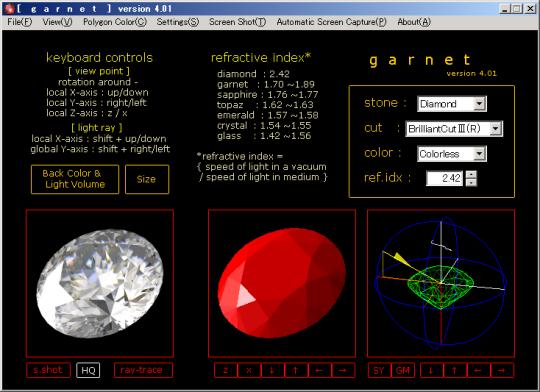The width and height of the screenshot is (540, 392).
Task: Click the down arrow below polygon view
Action: pyautogui.click(x=272, y=370)
